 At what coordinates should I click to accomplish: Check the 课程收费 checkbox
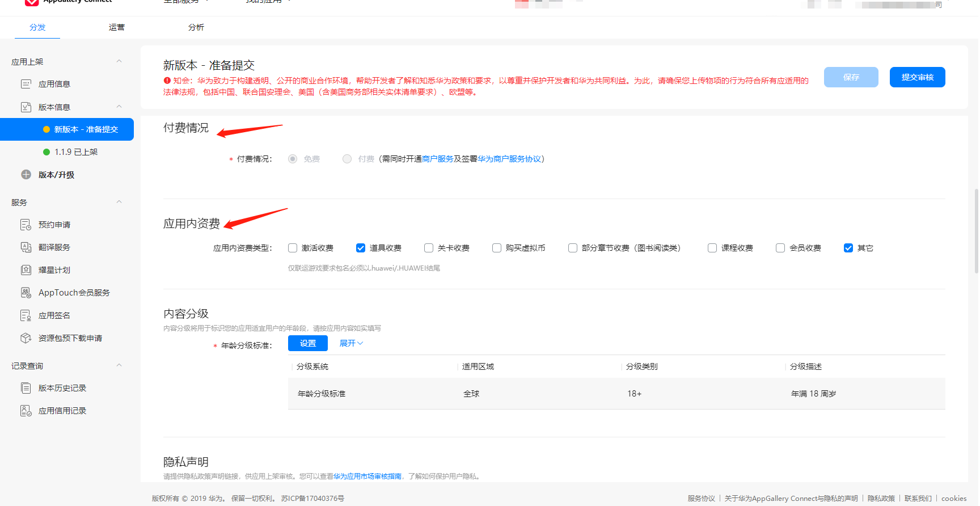[x=712, y=248]
